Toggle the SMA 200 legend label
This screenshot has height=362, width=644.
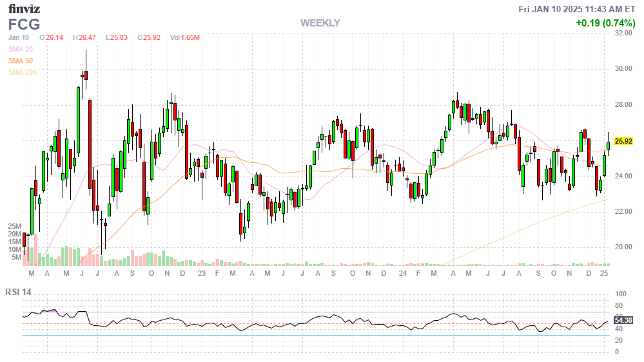click(x=23, y=72)
